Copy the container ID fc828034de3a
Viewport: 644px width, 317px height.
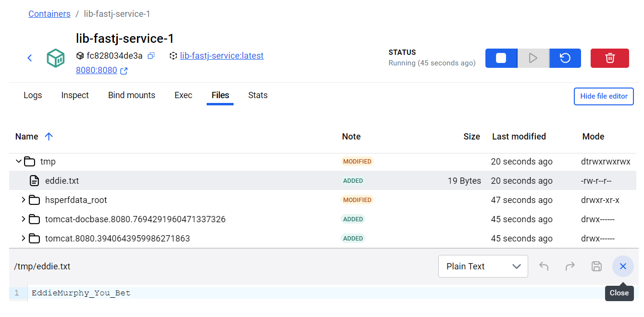(151, 56)
